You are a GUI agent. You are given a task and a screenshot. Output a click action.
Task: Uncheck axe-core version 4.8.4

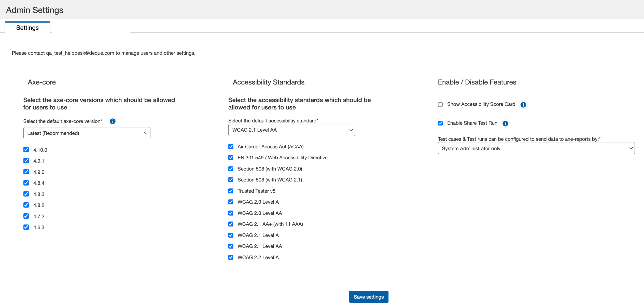[26, 183]
